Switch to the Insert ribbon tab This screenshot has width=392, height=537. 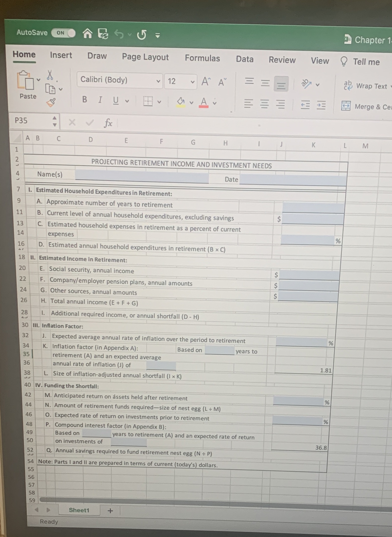click(x=61, y=55)
